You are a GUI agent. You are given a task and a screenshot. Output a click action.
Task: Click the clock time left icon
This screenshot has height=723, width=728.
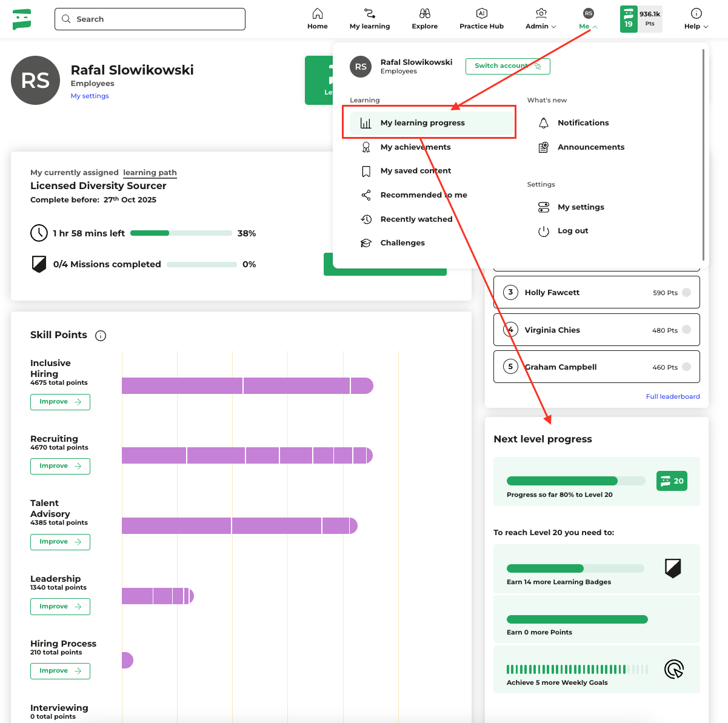pos(39,233)
